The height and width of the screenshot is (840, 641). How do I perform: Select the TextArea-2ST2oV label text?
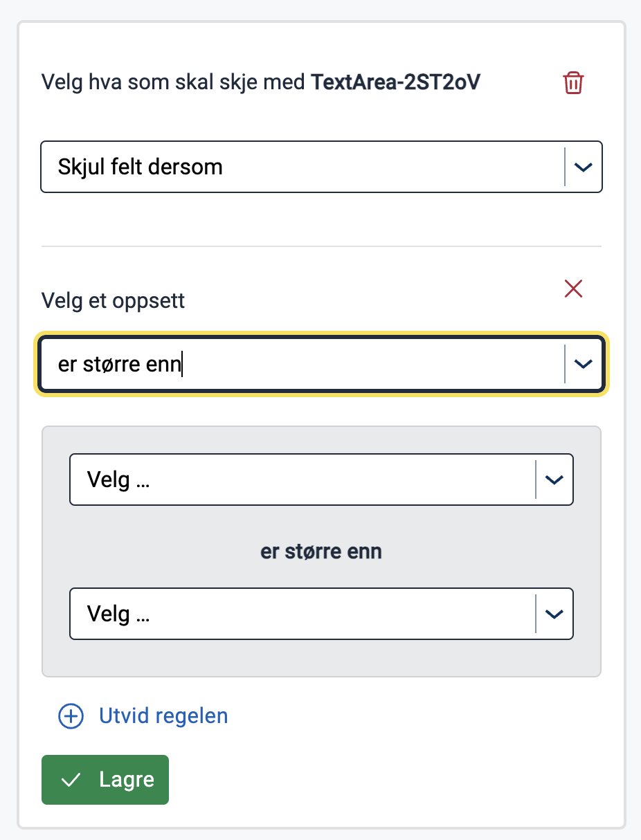(x=395, y=82)
